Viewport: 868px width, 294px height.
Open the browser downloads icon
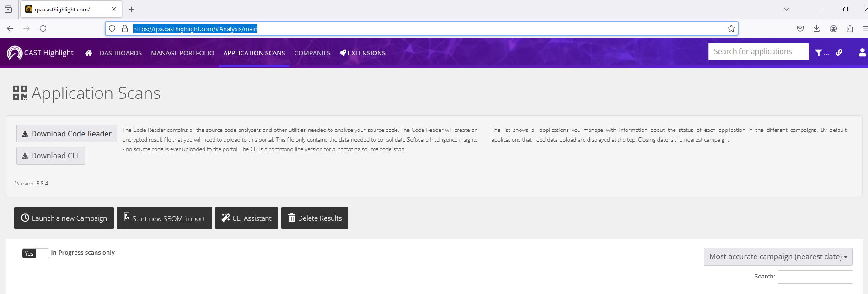(x=817, y=28)
